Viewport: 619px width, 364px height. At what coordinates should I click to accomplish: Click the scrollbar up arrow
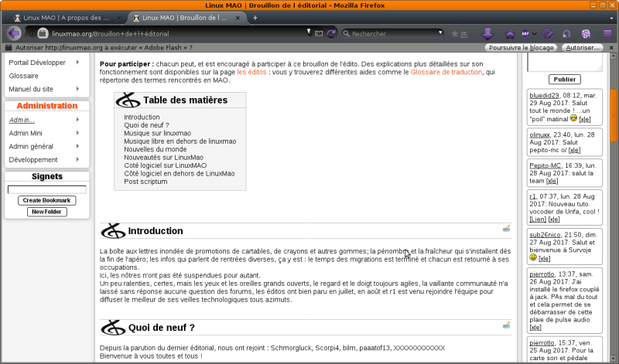pyautogui.click(x=613, y=56)
